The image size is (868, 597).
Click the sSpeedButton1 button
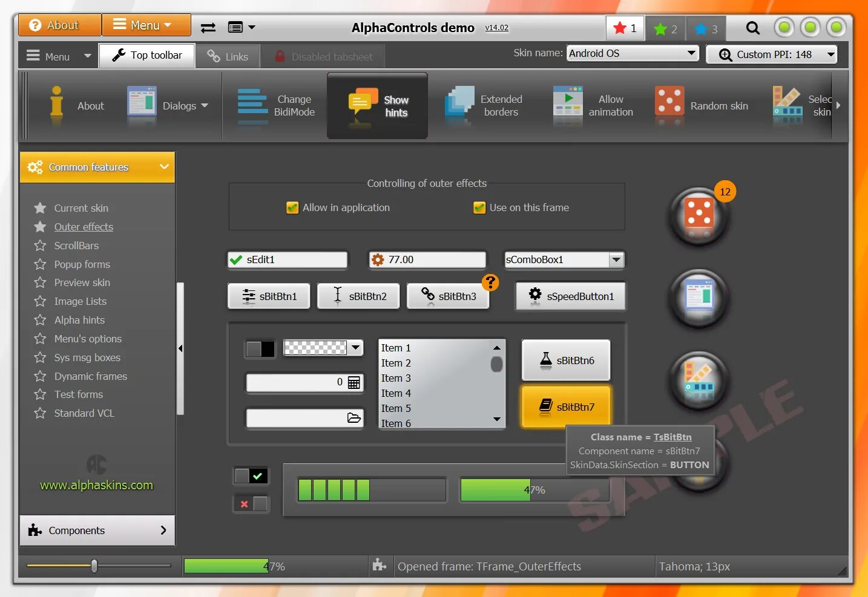[x=571, y=296]
